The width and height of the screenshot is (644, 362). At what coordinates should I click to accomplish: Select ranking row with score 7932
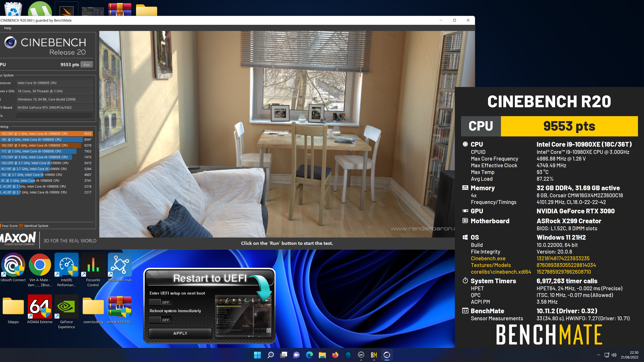(46, 151)
